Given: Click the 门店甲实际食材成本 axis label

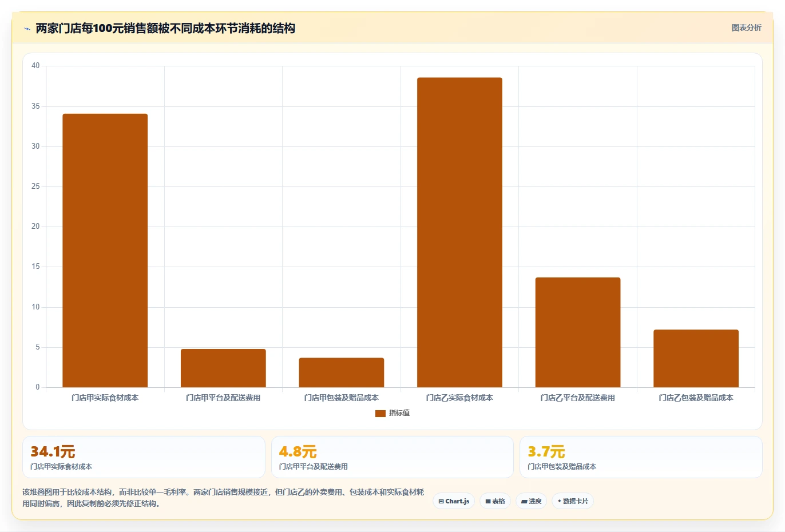Looking at the screenshot, I should point(105,398).
